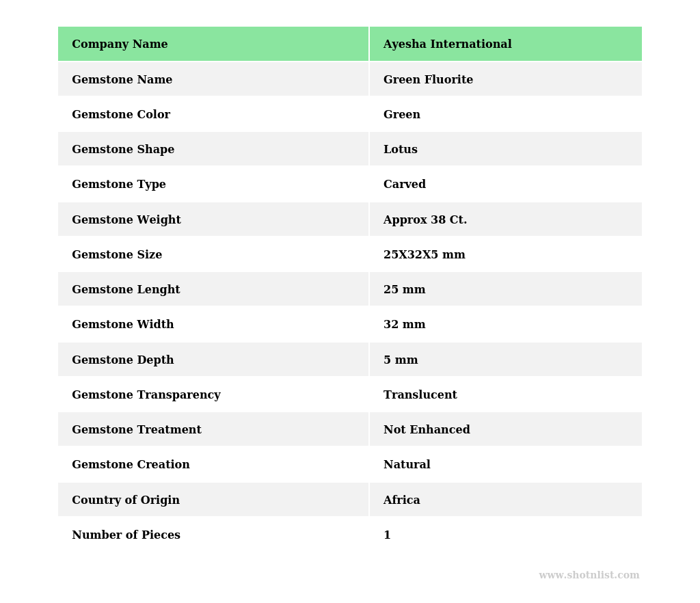
Task: Select the Approx 38 Ct. weight value
Action: pos(425,220)
